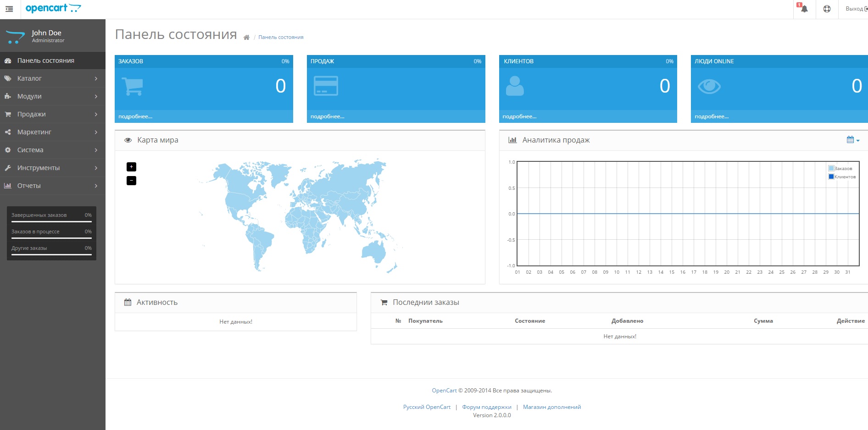Open the notifications bell icon
This screenshot has height=430, width=868.
pyautogui.click(x=804, y=9)
